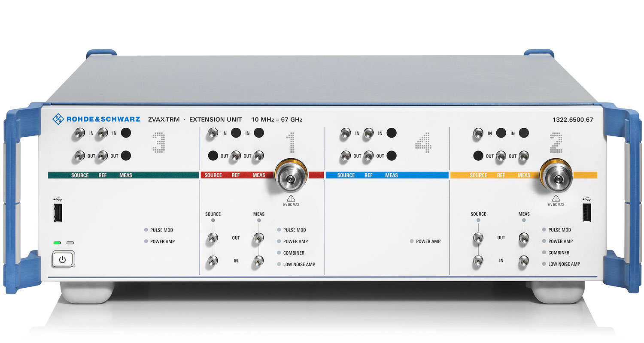Click the ROHDE&SCHWARZ brand name text
The height and width of the screenshot is (343, 644).
tap(103, 120)
